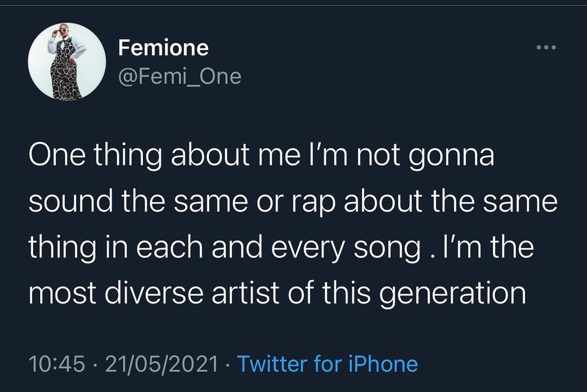Tap the line starting 'One thing about me'
The width and height of the screenshot is (587, 392).
coord(261,155)
